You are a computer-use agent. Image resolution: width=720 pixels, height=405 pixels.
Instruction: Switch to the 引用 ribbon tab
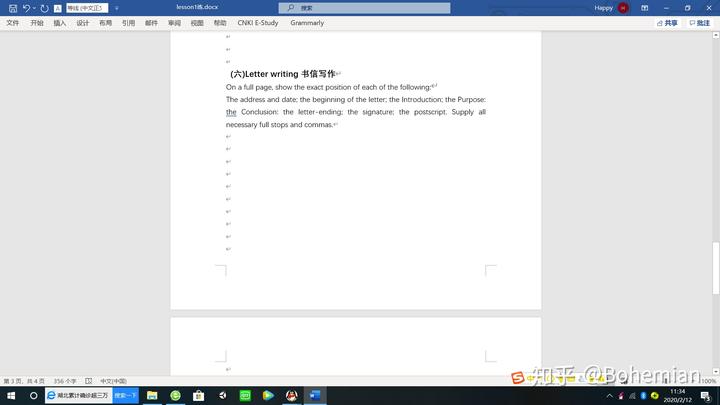tap(129, 23)
